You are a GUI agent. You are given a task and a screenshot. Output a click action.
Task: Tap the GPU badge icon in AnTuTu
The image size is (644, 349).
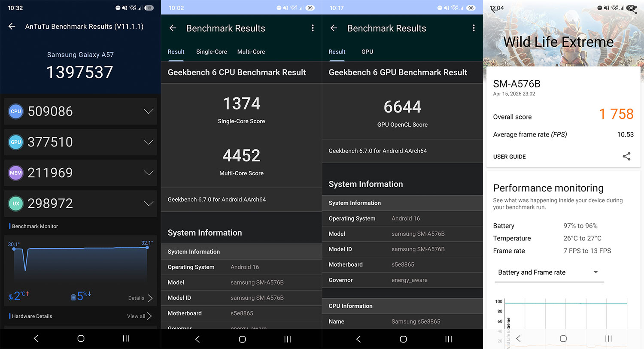click(x=16, y=142)
